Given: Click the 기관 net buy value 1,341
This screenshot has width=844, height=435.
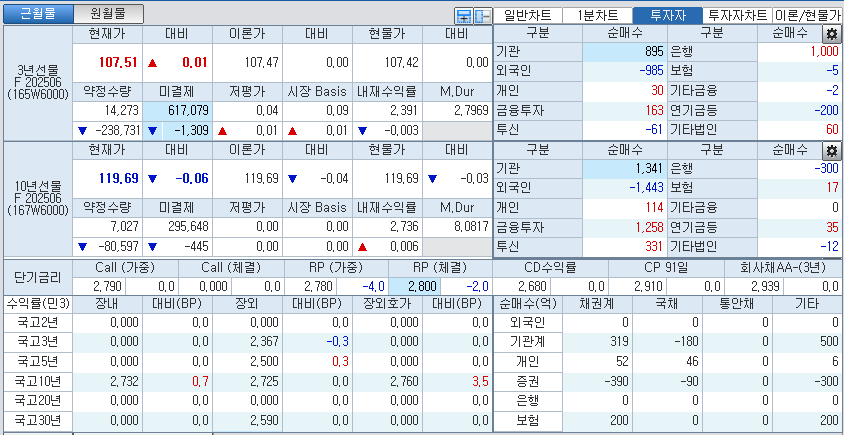Looking at the screenshot, I should click(x=651, y=169).
